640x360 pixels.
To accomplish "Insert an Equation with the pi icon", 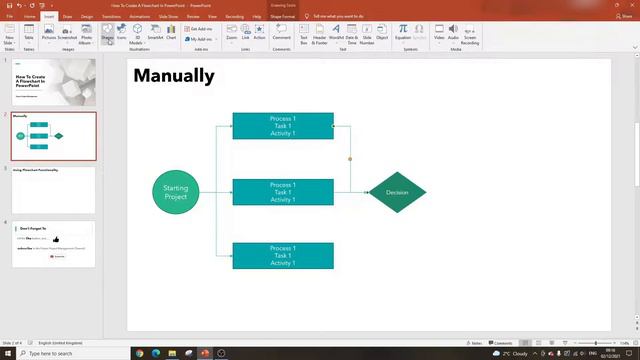I will tap(403, 33).
